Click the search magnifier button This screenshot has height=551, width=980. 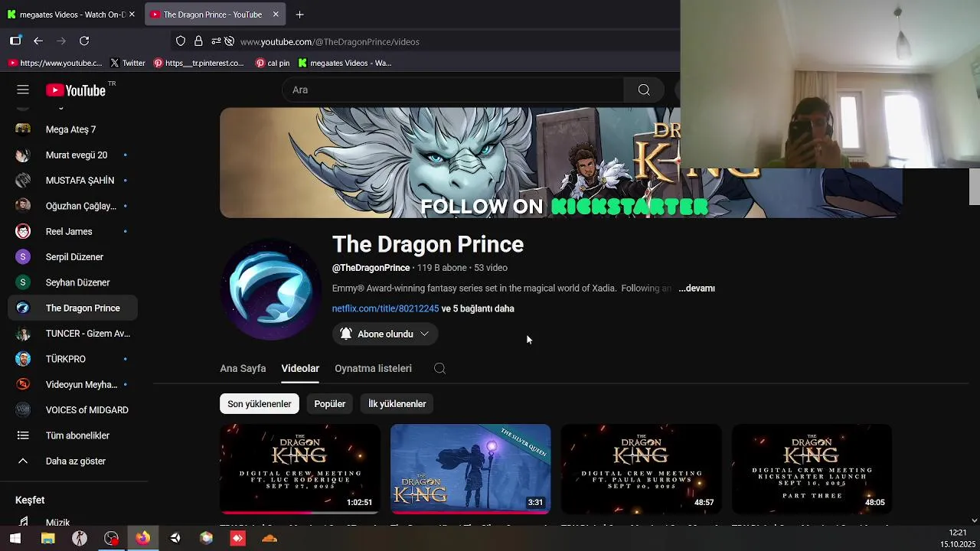coord(644,90)
